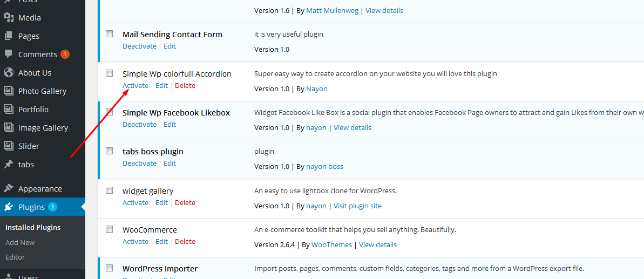Viewport: 644px width, 279px height.
Task: Click the Comments speech bubble icon
Action: coord(9,54)
